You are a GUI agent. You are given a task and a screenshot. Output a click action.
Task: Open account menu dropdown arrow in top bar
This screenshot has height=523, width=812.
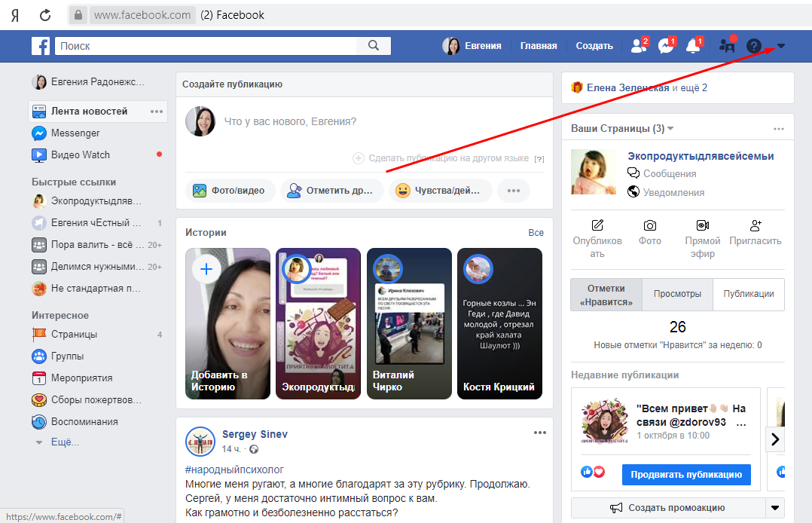tap(781, 46)
